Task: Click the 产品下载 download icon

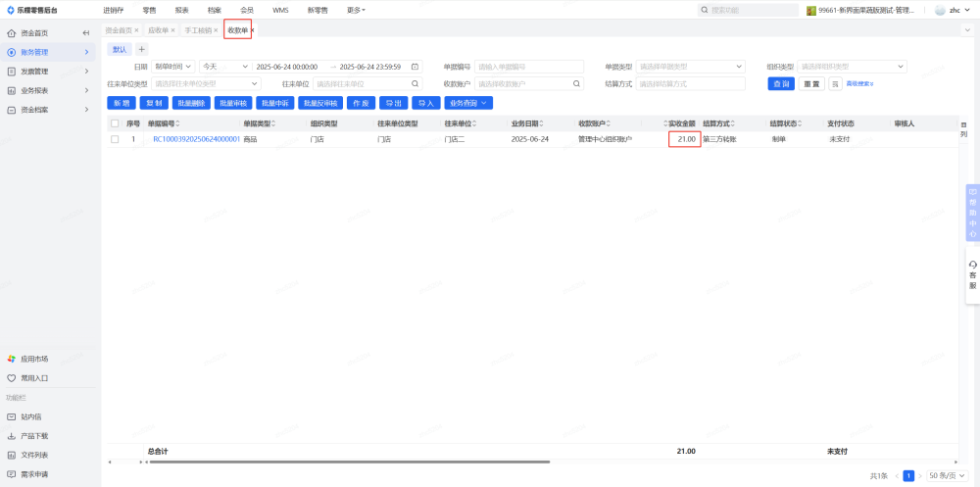Action: (x=12, y=436)
